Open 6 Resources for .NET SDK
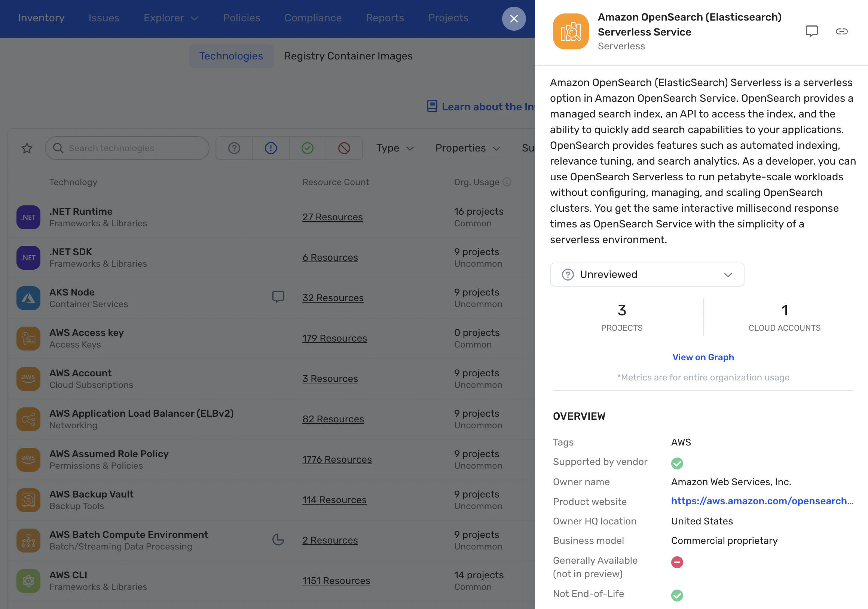 pyautogui.click(x=330, y=257)
